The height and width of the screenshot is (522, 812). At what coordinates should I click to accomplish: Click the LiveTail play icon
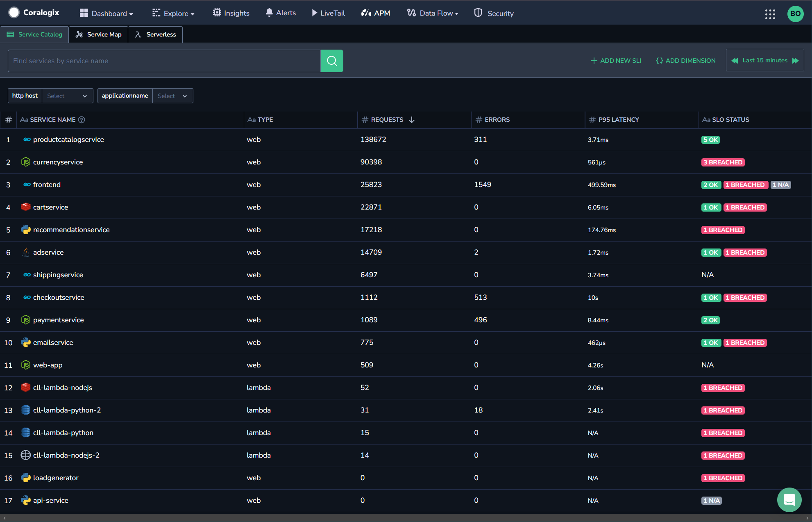pyautogui.click(x=314, y=13)
